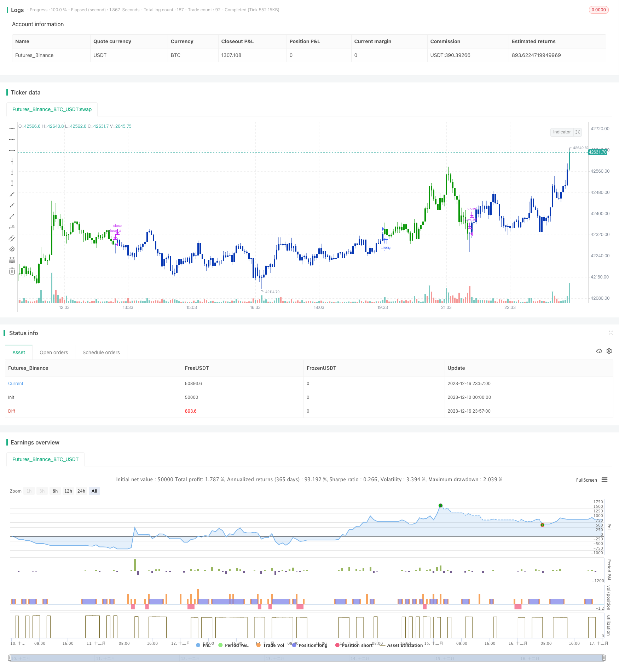Click the FullScreen button for earnings chart

point(586,480)
